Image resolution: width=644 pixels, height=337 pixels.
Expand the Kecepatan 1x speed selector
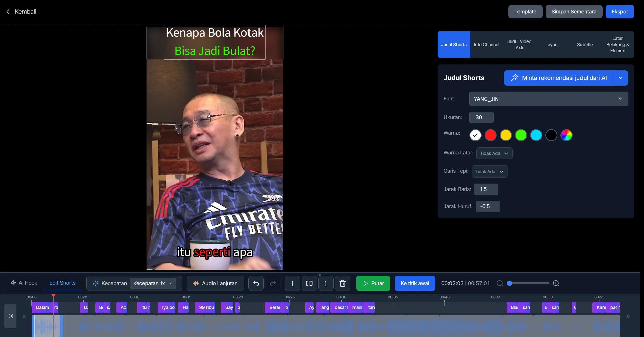[x=152, y=283]
